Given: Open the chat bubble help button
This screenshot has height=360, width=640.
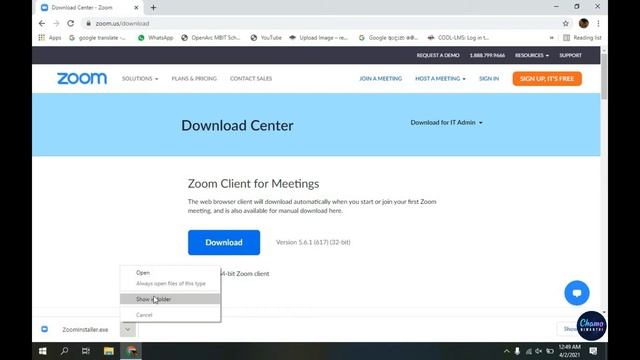Looking at the screenshot, I should pos(577,293).
